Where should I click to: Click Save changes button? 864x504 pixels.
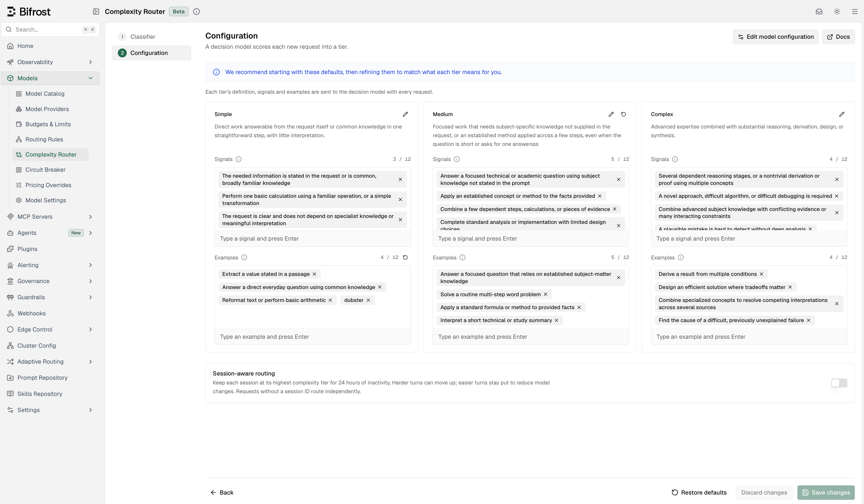(x=826, y=492)
